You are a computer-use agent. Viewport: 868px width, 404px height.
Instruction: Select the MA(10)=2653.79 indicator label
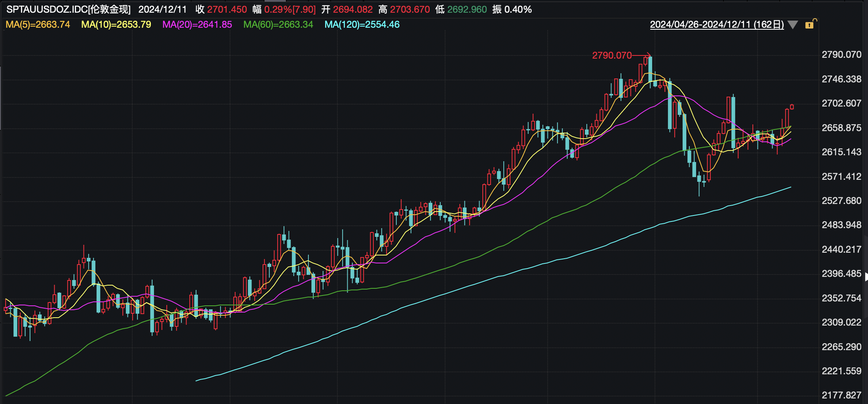tap(116, 25)
